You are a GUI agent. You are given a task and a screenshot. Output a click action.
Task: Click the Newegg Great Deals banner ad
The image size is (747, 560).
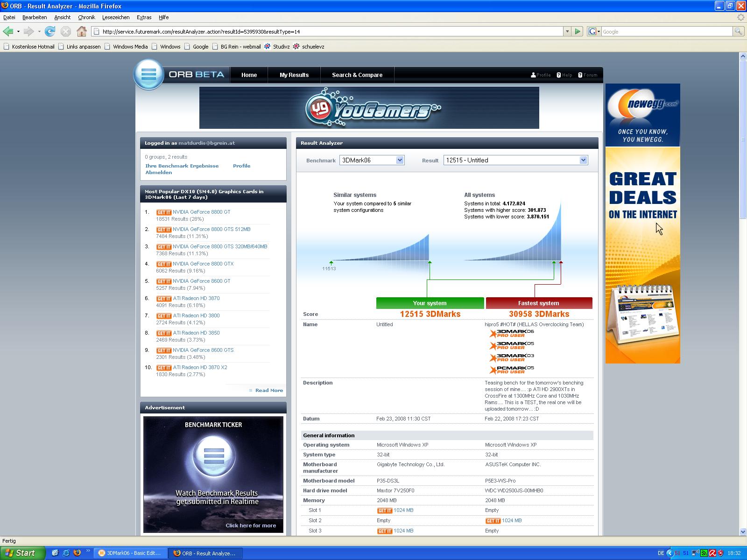(x=642, y=224)
